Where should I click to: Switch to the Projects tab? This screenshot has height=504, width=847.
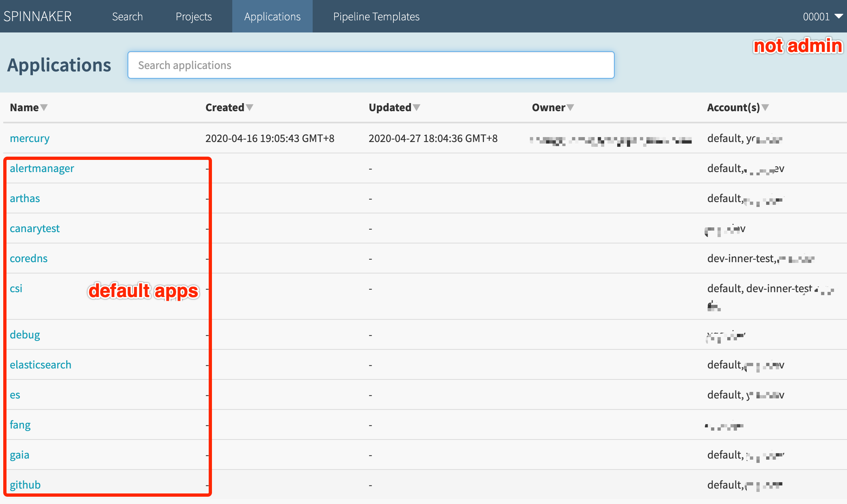click(x=194, y=16)
